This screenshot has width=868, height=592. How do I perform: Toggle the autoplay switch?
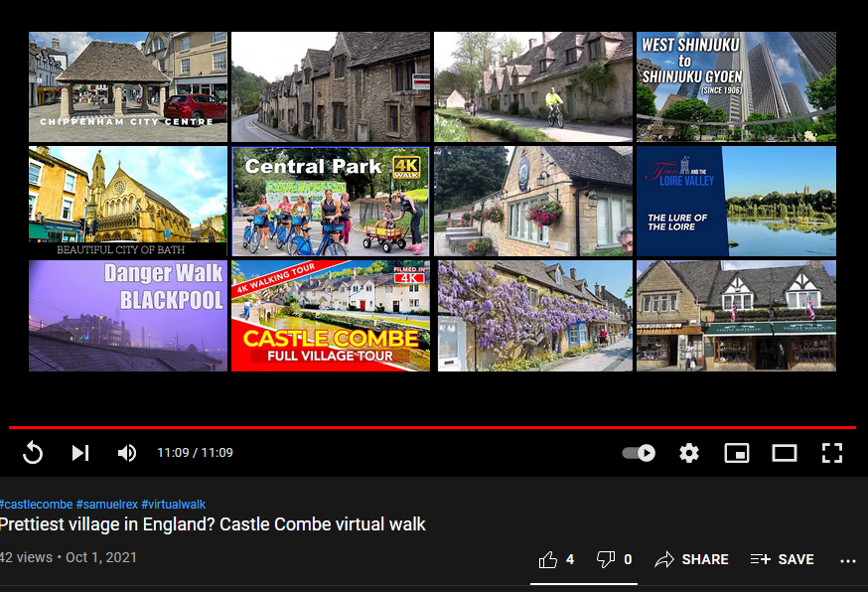coord(639,453)
